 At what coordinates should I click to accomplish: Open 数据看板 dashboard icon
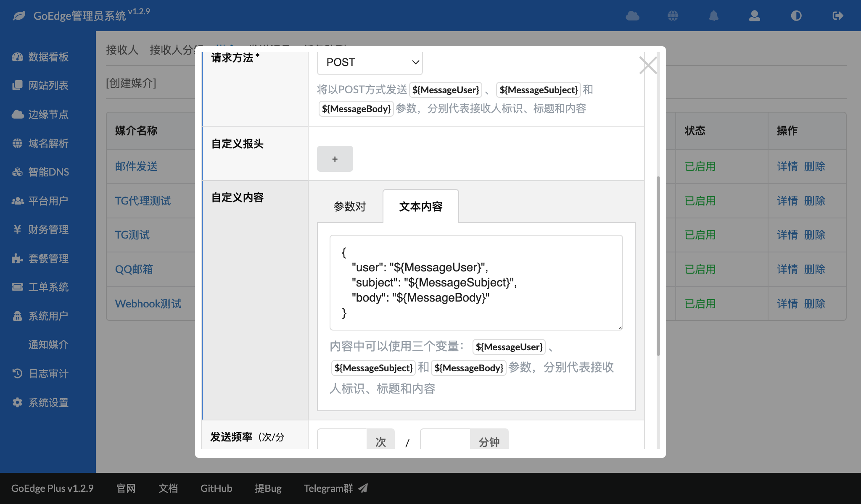pyautogui.click(x=17, y=57)
